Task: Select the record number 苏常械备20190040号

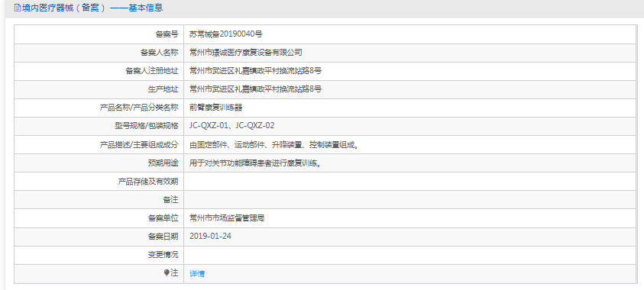Action: click(226, 34)
